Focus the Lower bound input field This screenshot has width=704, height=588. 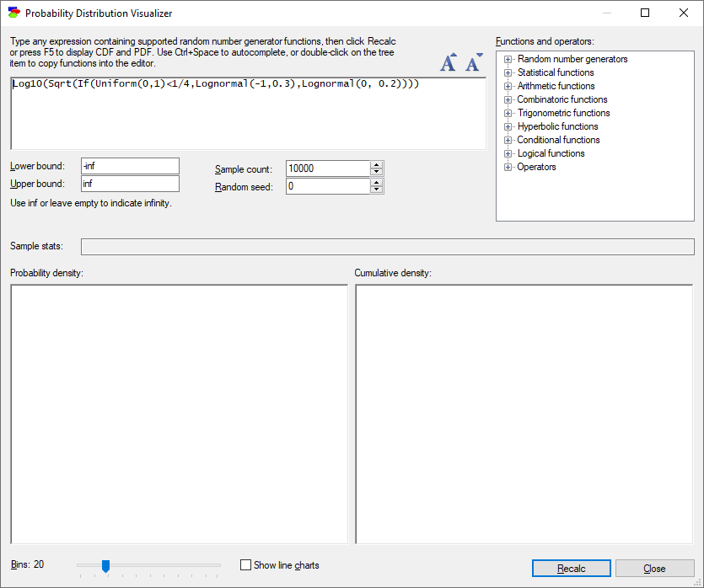pos(130,166)
